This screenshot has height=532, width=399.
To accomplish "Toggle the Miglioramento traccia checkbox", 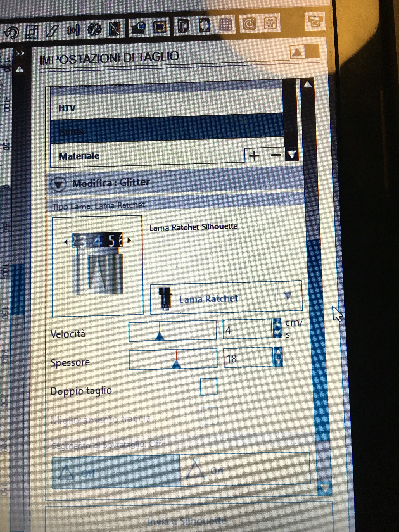I will coord(209,416).
